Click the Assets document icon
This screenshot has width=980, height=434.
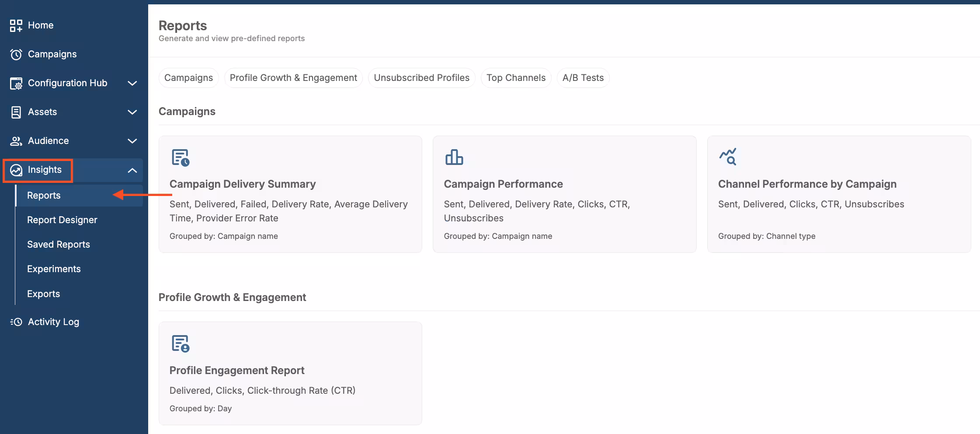click(x=16, y=112)
